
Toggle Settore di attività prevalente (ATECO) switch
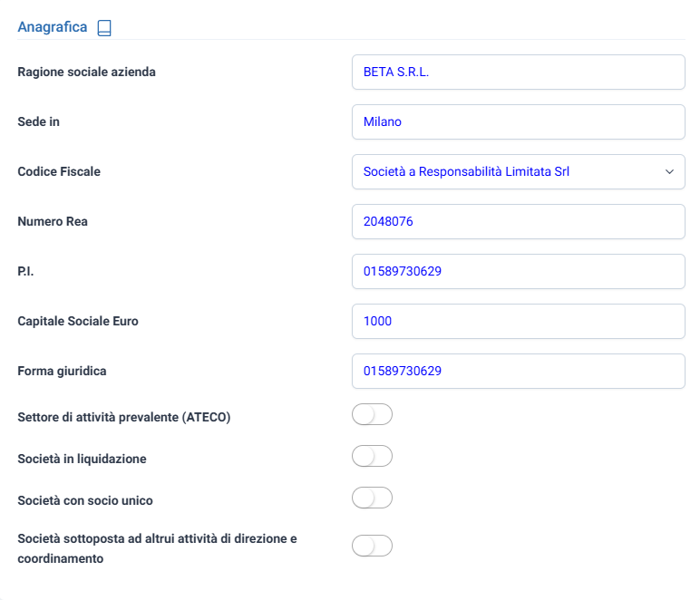pos(372,414)
